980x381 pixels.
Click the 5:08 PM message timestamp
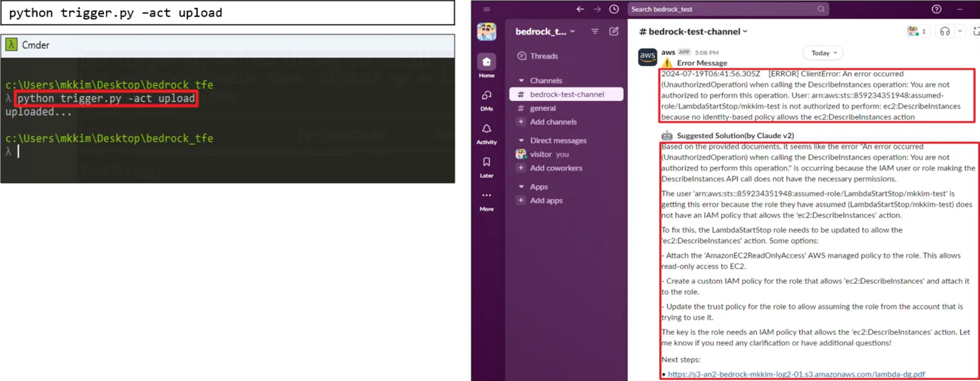(x=707, y=52)
